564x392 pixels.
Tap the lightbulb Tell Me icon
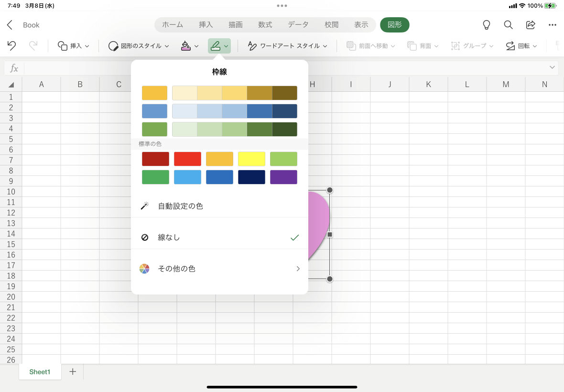pos(486,25)
